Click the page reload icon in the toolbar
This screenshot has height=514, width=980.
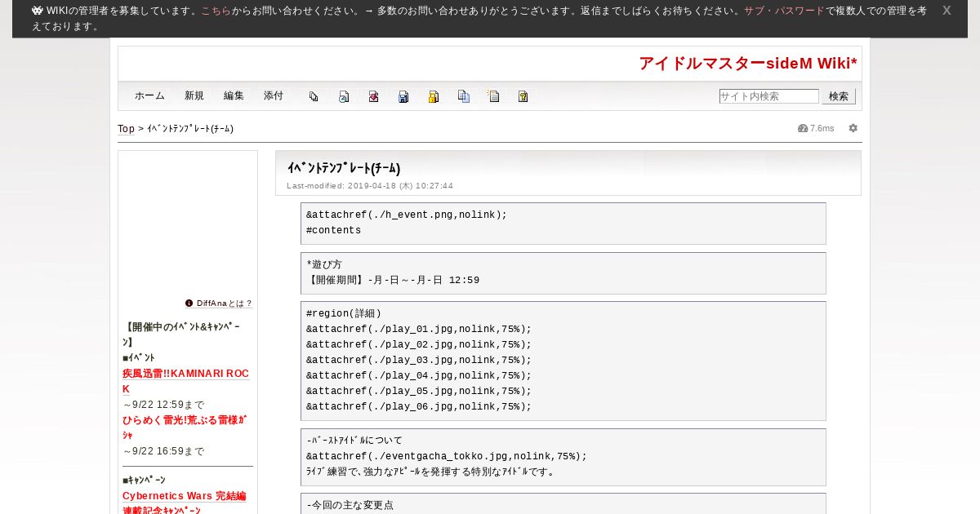(344, 96)
